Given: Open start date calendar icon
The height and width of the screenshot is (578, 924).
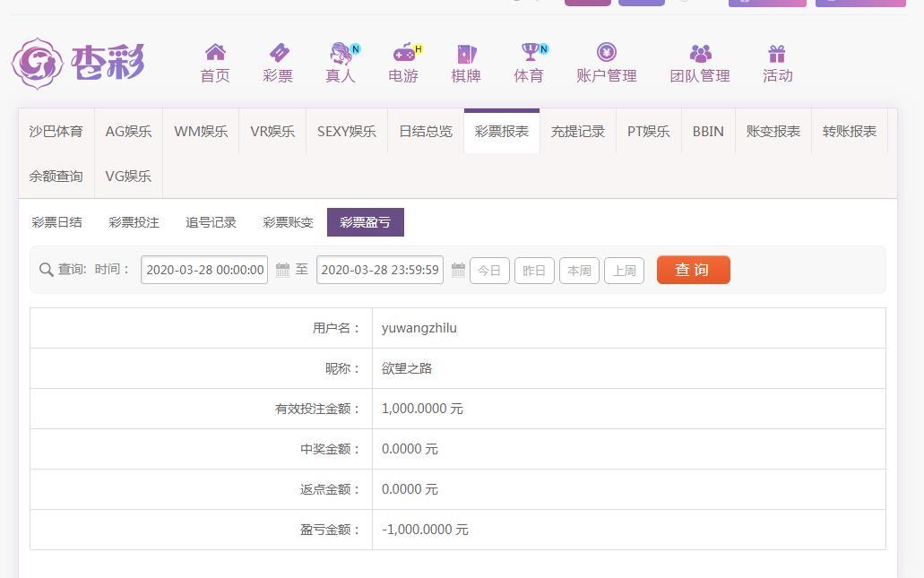Looking at the screenshot, I should (283, 270).
